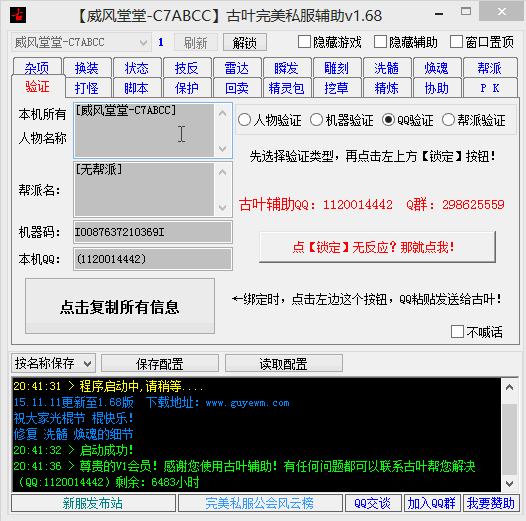Click the log panel scrollbar track
This screenshot has height=521, width=526.
pos(509,436)
